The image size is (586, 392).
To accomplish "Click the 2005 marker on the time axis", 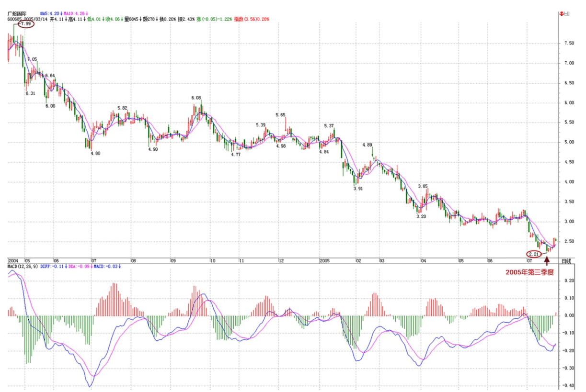I will tap(324, 261).
